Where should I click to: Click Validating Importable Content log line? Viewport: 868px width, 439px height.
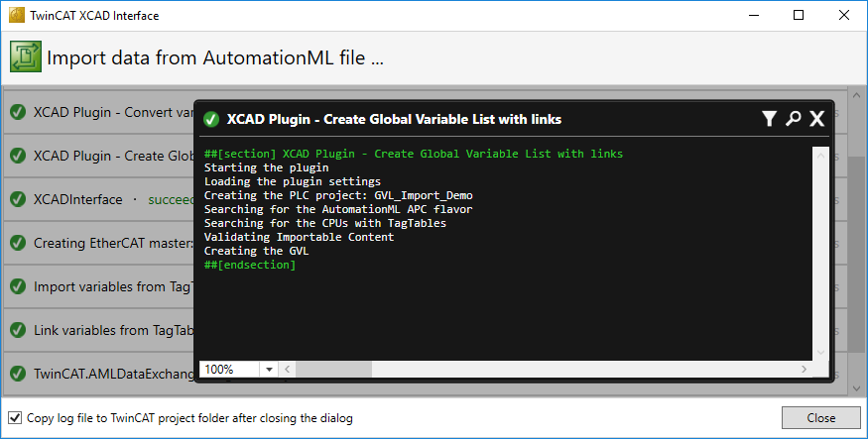click(299, 237)
